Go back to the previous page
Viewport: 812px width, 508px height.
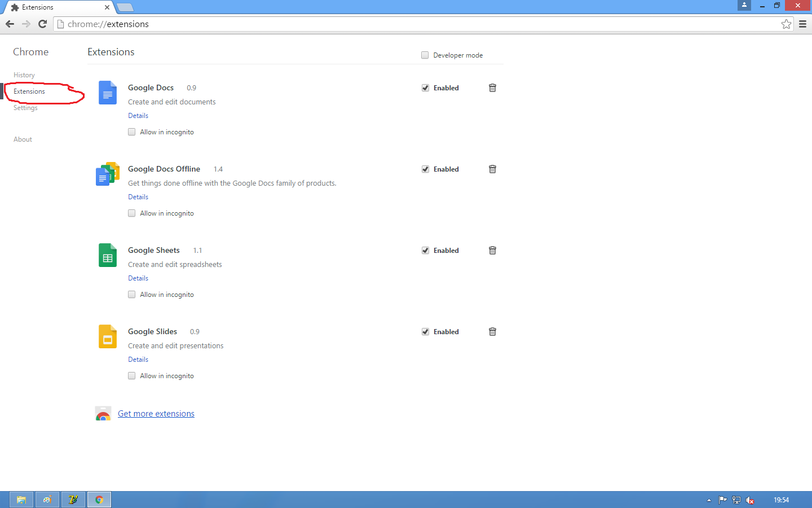coord(10,24)
